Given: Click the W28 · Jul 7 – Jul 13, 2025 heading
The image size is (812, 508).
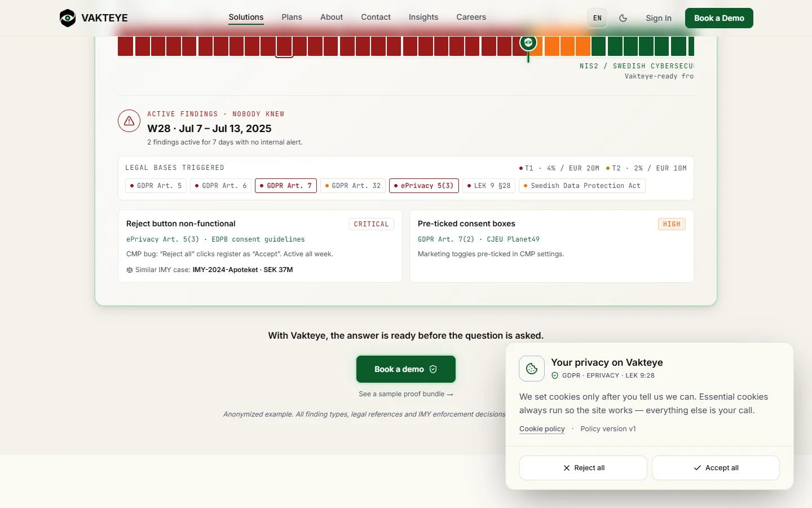Looking at the screenshot, I should [209, 129].
